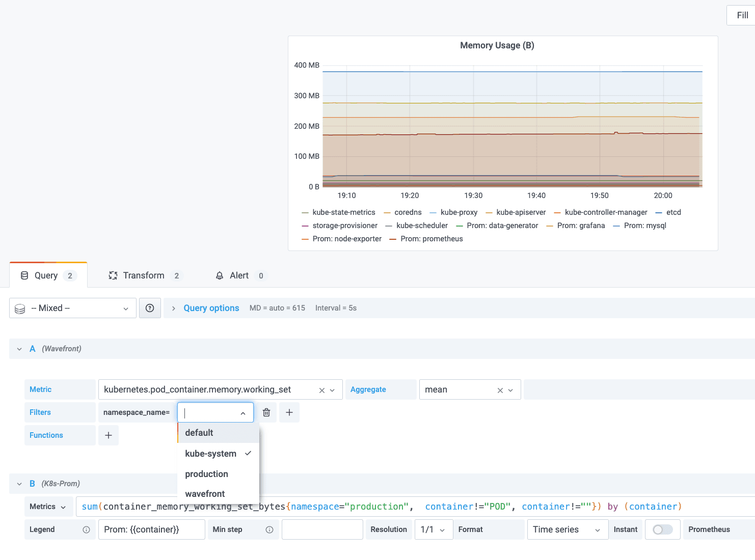
Task: Click kube-state-metrics legend color swatch
Action: [x=305, y=213]
